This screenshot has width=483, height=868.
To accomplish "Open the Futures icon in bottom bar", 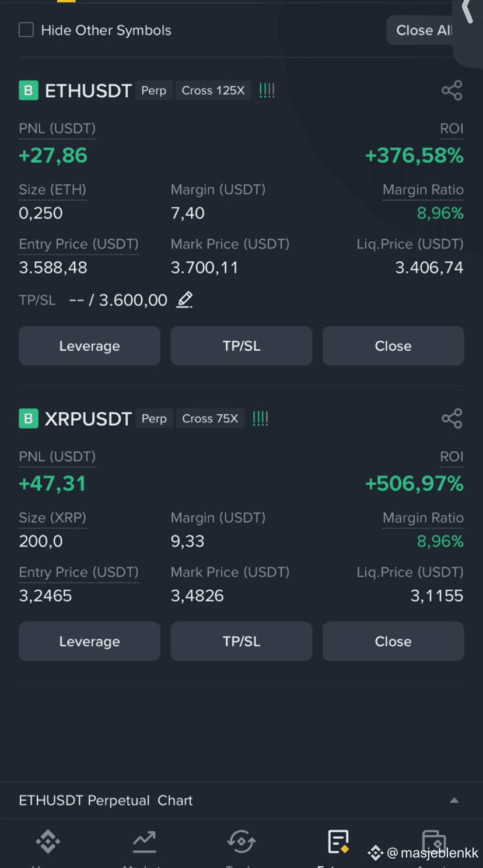I will (338, 841).
